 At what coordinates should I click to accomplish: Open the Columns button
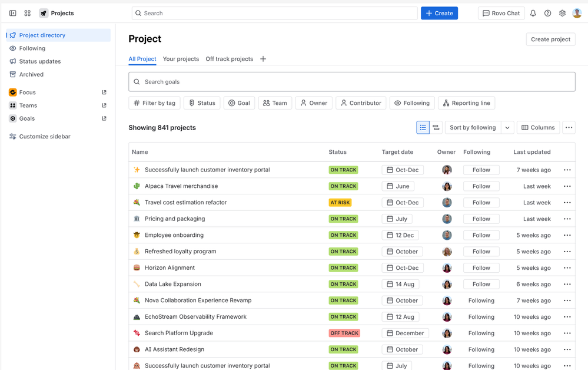point(538,128)
